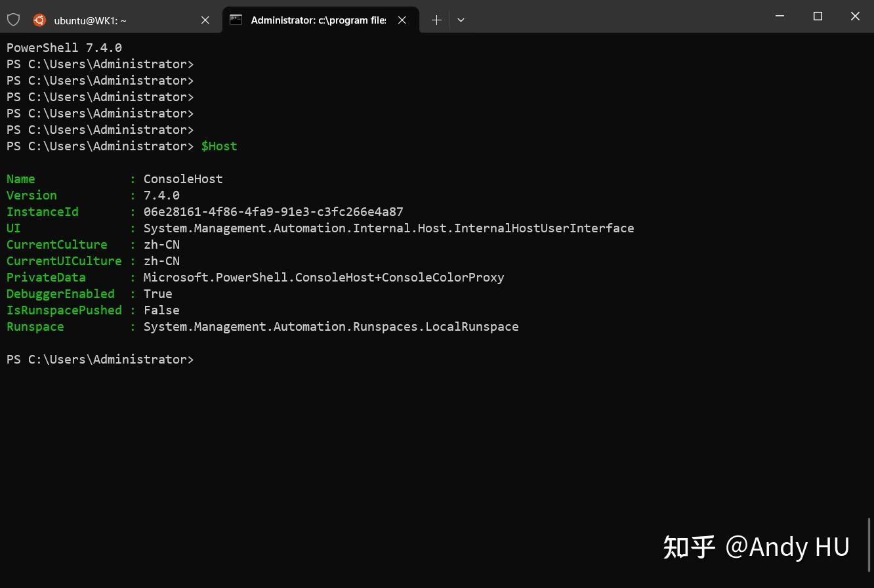Viewport: 874px width, 588px height.
Task: Click the terminal scrollbar thumb
Action: (870, 545)
